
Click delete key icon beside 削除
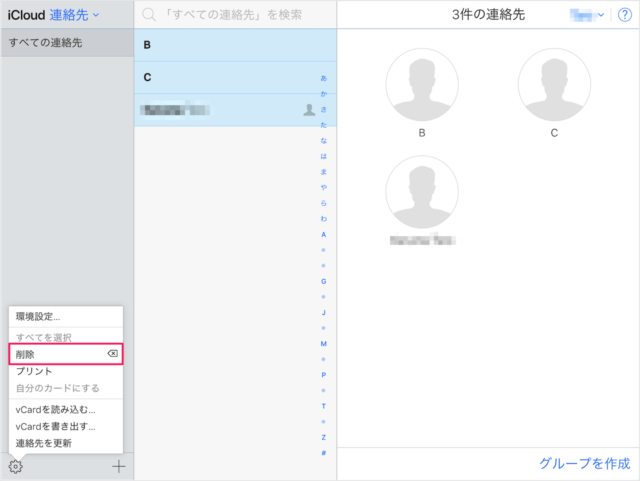pyautogui.click(x=112, y=355)
